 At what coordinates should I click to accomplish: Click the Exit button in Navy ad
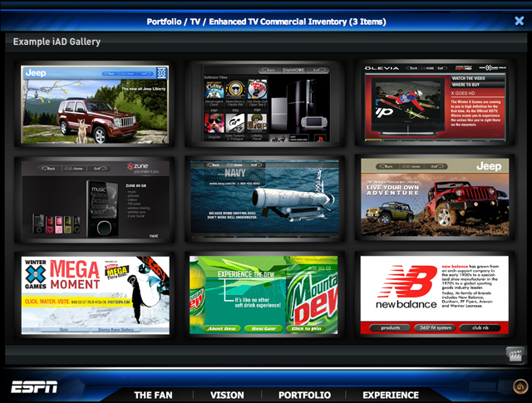(255, 165)
